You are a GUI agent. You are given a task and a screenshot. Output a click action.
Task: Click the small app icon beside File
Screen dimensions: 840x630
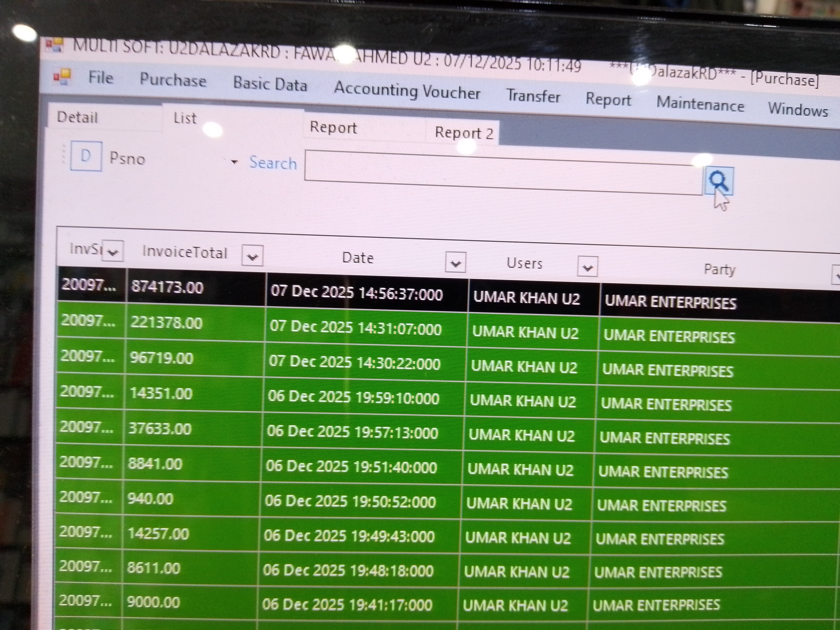pos(62,76)
